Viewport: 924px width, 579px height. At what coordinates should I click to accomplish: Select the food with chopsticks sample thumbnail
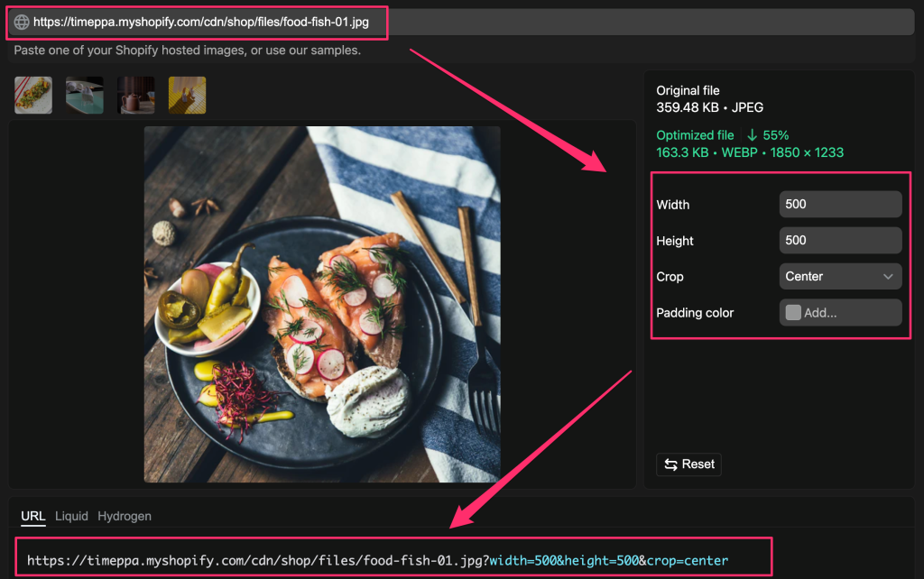33,95
